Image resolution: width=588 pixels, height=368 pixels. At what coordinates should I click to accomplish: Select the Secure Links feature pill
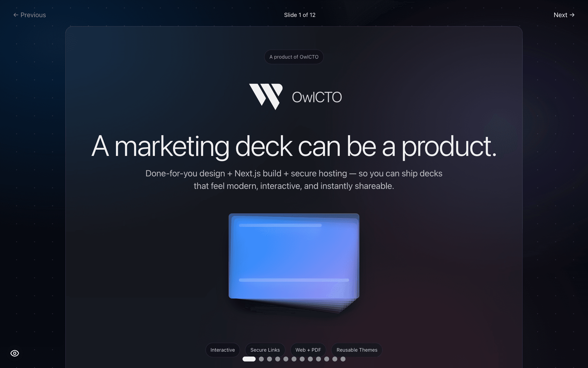(x=265, y=350)
